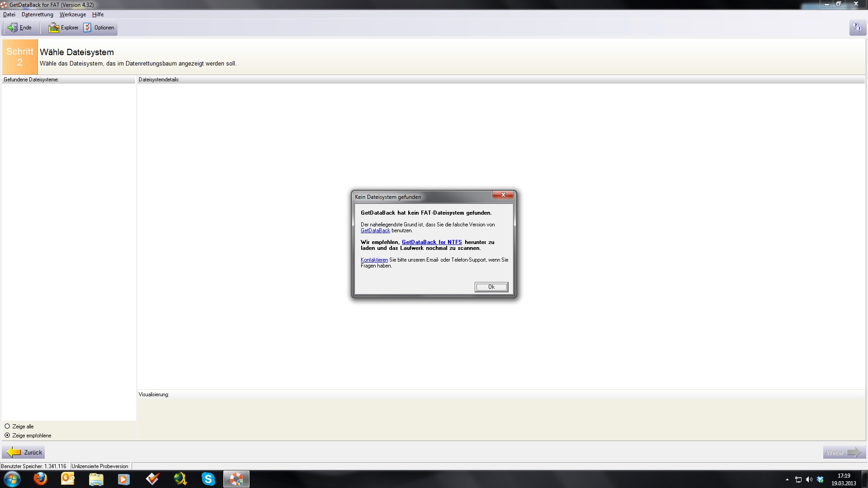Screen dimensions: 868x488
Task: Open the volume tray icon
Action: pyautogui.click(x=809, y=480)
